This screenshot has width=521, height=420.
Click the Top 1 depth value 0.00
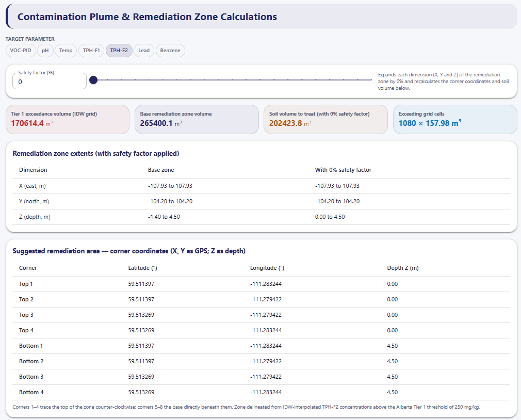pyautogui.click(x=393, y=284)
